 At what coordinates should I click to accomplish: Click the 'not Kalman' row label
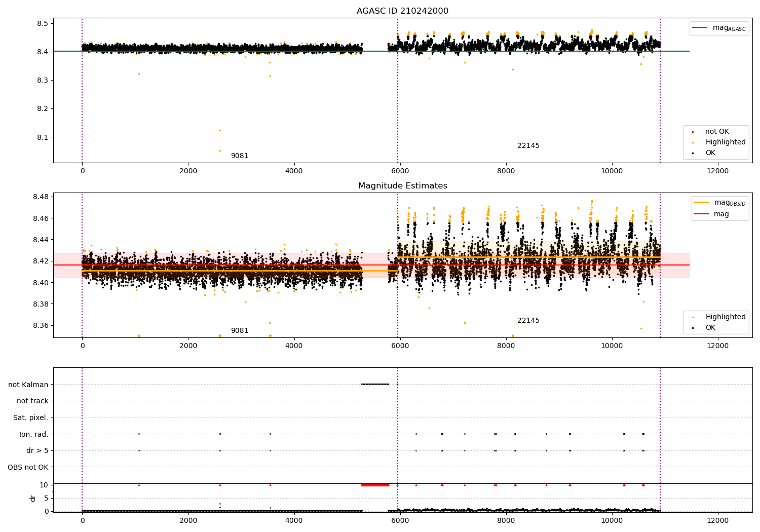(28, 385)
